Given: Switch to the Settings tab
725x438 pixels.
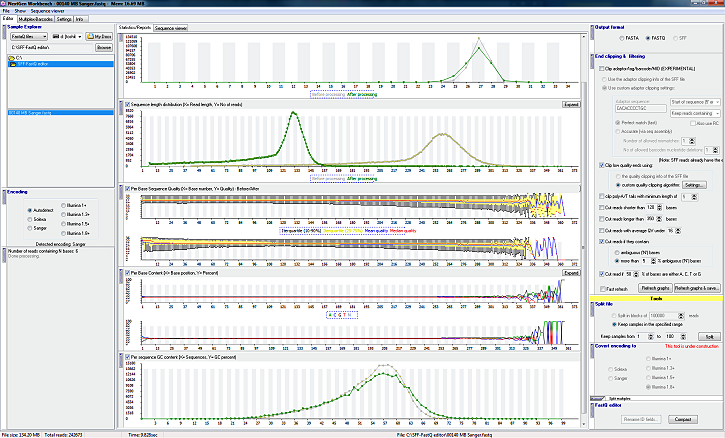Looking at the screenshot, I should 64,19.
